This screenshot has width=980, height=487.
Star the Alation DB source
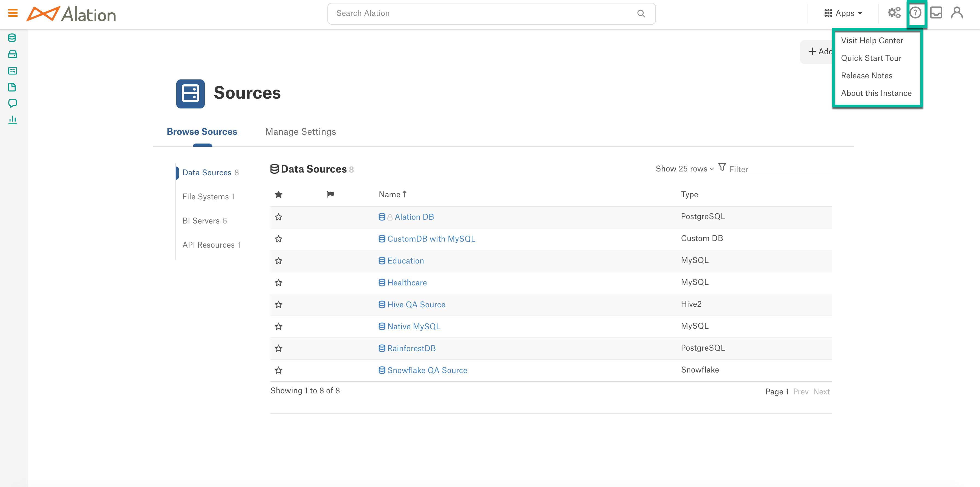pos(278,217)
